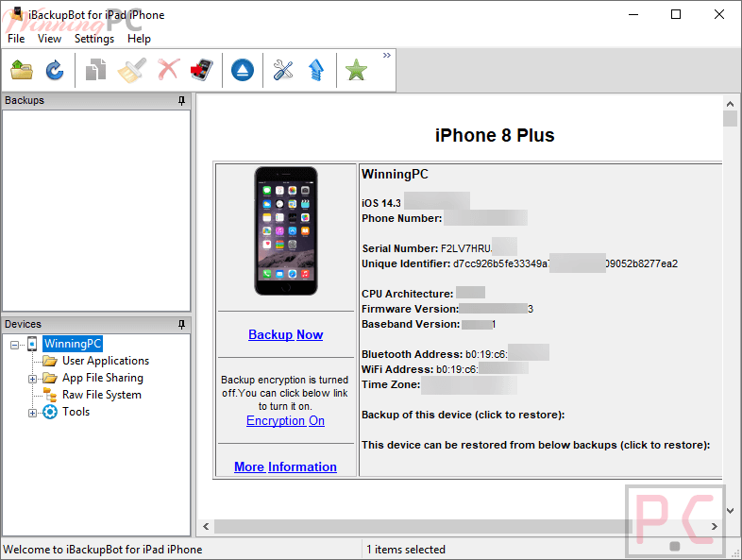
Task: Click the blue Eject device icon
Action: coord(243,71)
